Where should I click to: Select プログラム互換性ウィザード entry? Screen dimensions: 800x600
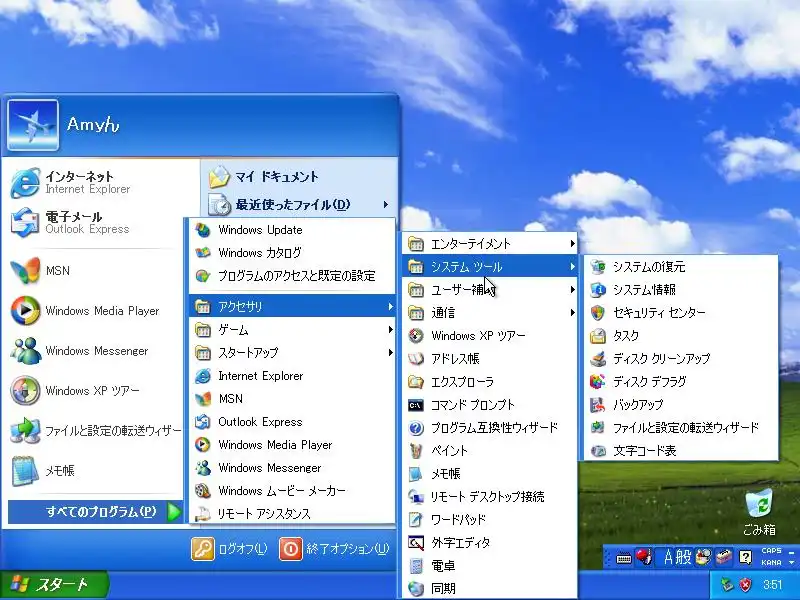point(490,428)
